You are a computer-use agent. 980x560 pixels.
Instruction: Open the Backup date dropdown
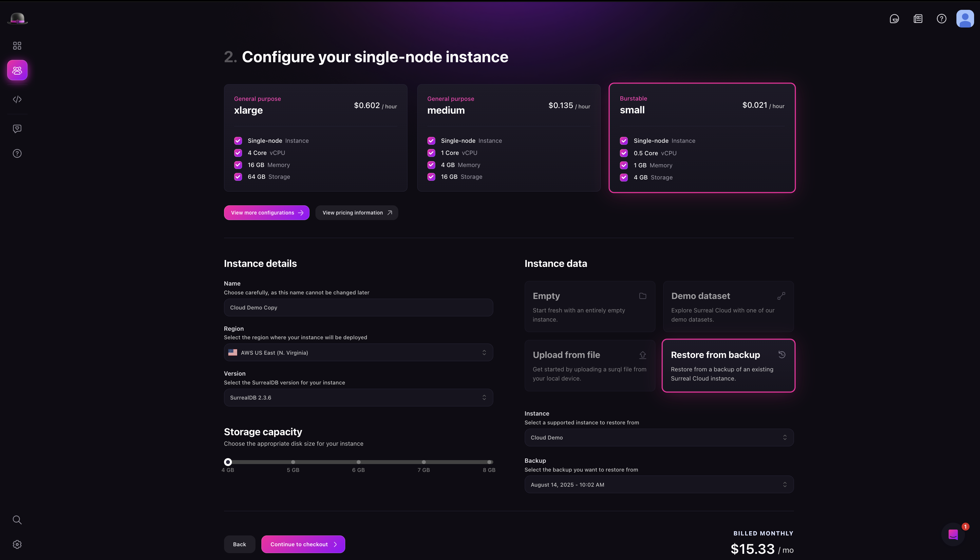(x=658, y=485)
